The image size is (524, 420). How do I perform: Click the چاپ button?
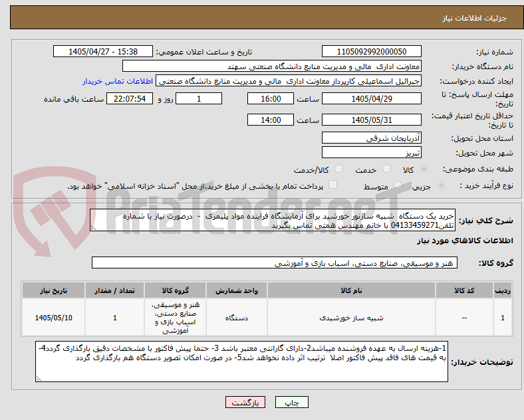(292, 402)
